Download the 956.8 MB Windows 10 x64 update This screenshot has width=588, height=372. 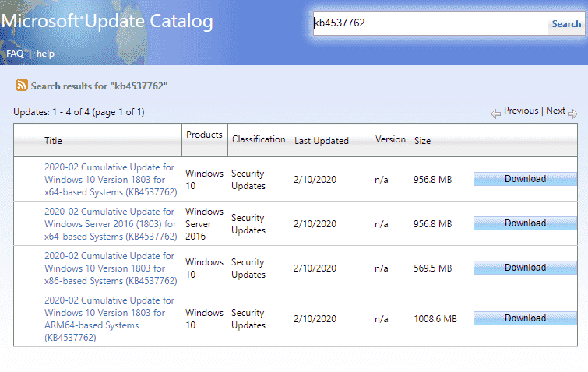[525, 179]
